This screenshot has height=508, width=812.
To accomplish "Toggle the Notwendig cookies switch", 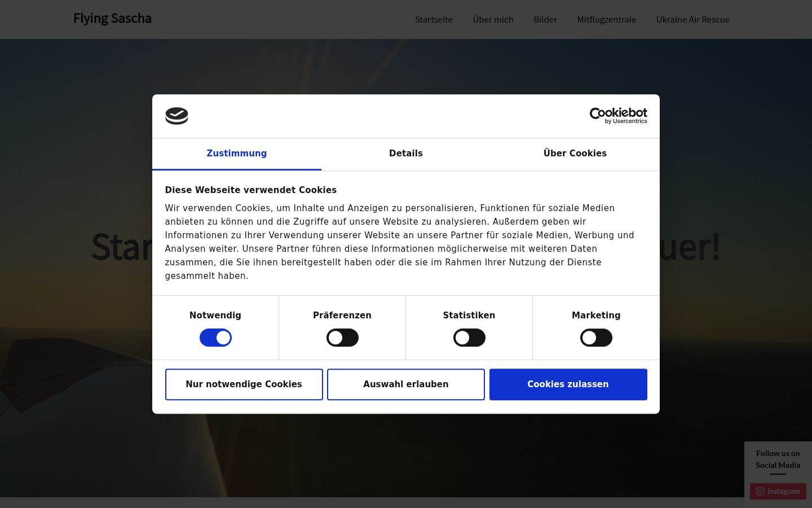I will [215, 338].
